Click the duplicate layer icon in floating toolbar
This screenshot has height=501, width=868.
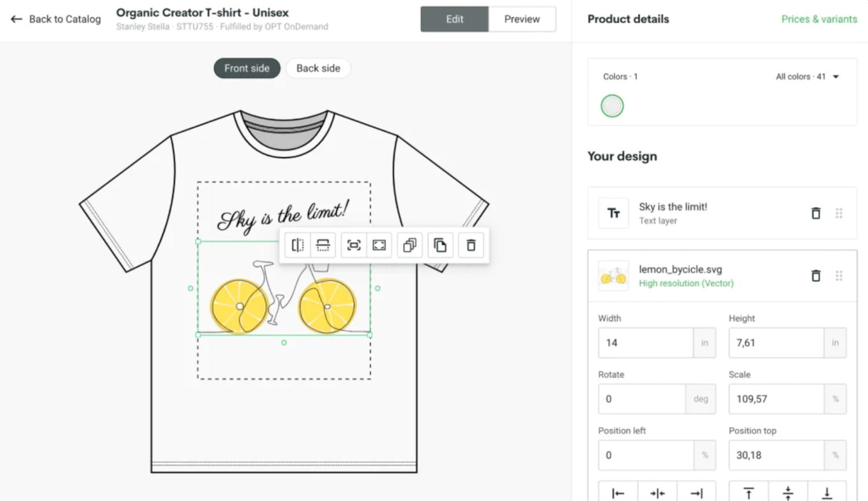click(410, 245)
